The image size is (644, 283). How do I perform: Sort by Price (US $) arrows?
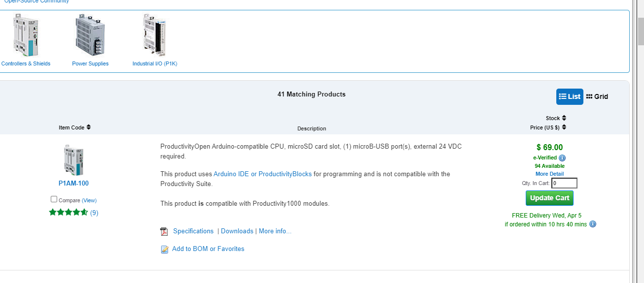click(564, 127)
